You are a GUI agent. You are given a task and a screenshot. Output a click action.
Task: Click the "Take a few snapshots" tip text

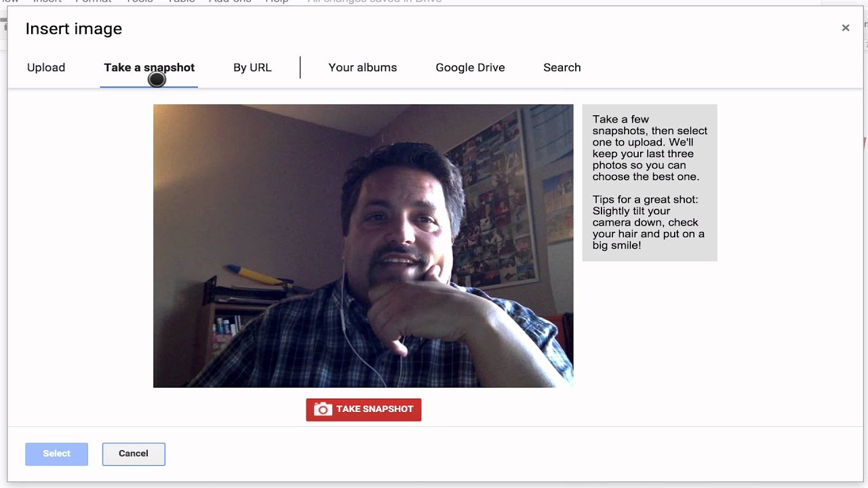click(650, 148)
